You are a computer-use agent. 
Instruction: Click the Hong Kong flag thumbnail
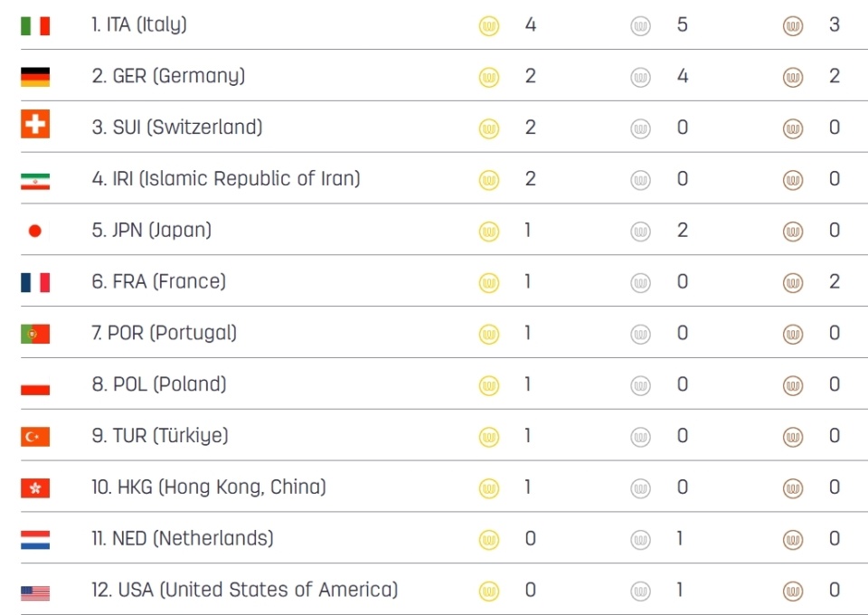(x=35, y=488)
